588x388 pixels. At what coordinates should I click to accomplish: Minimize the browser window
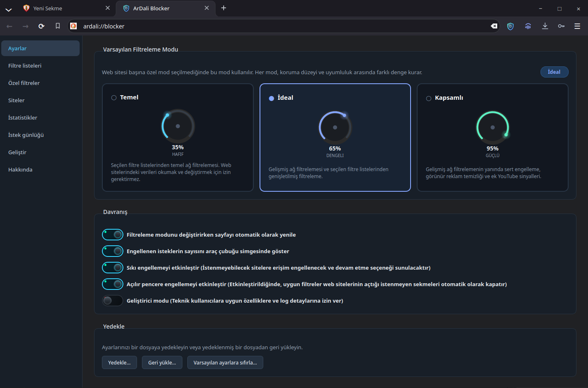coord(541,8)
